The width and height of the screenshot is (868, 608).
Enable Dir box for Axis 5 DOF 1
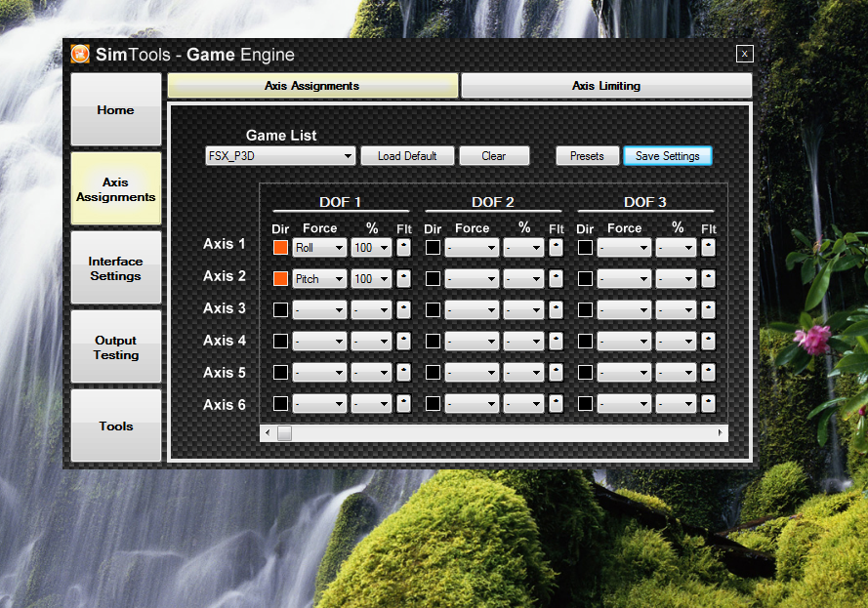pyautogui.click(x=280, y=373)
